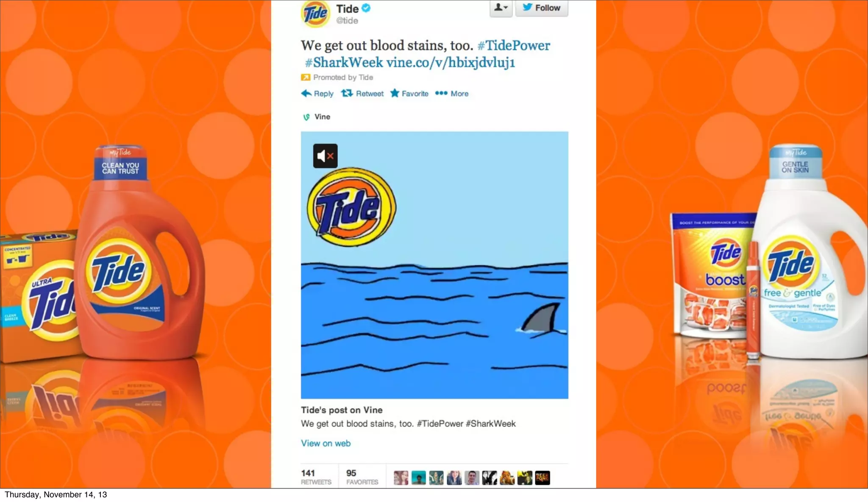This screenshot has height=502, width=868.
Task: Follow the Tide account
Action: [x=542, y=8]
